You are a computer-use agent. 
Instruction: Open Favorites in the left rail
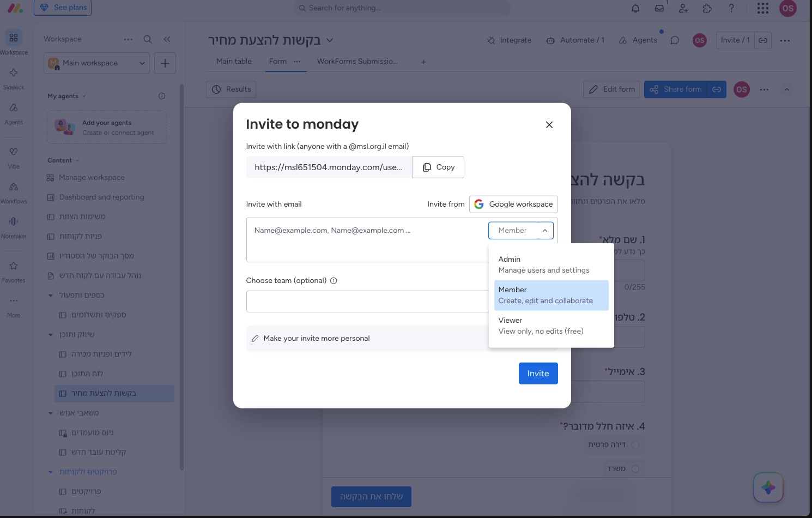click(14, 272)
